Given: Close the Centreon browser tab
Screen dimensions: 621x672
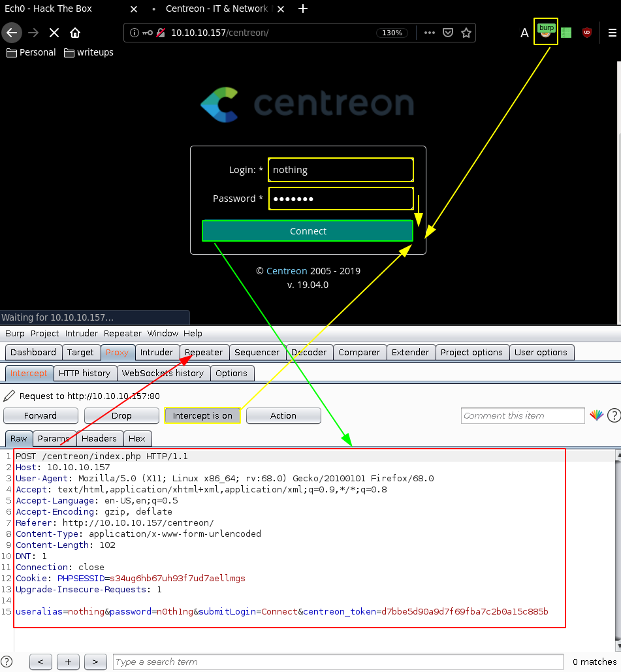Looking at the screenshot, I should 281,9.
